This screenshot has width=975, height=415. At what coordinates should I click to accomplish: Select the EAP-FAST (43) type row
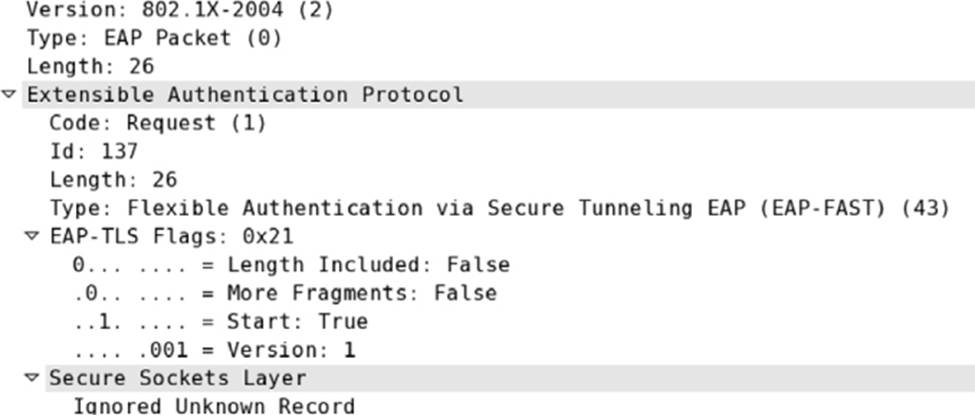tap(500, 208)
